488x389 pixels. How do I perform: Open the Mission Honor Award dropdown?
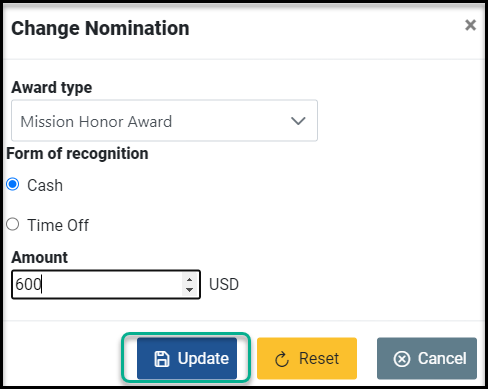tap(164, 120)
